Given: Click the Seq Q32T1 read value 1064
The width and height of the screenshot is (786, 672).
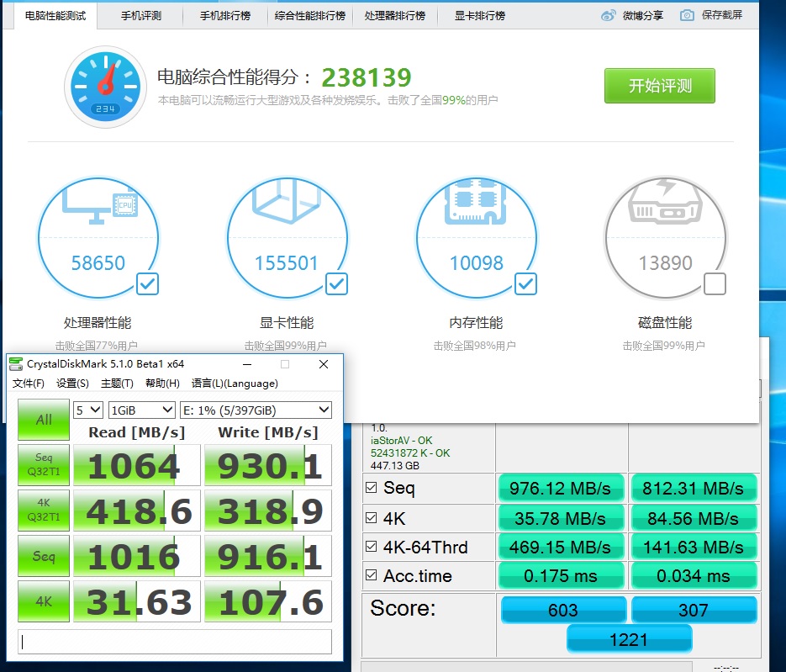Looking at the screenshot, I should (x=137, y=465).
